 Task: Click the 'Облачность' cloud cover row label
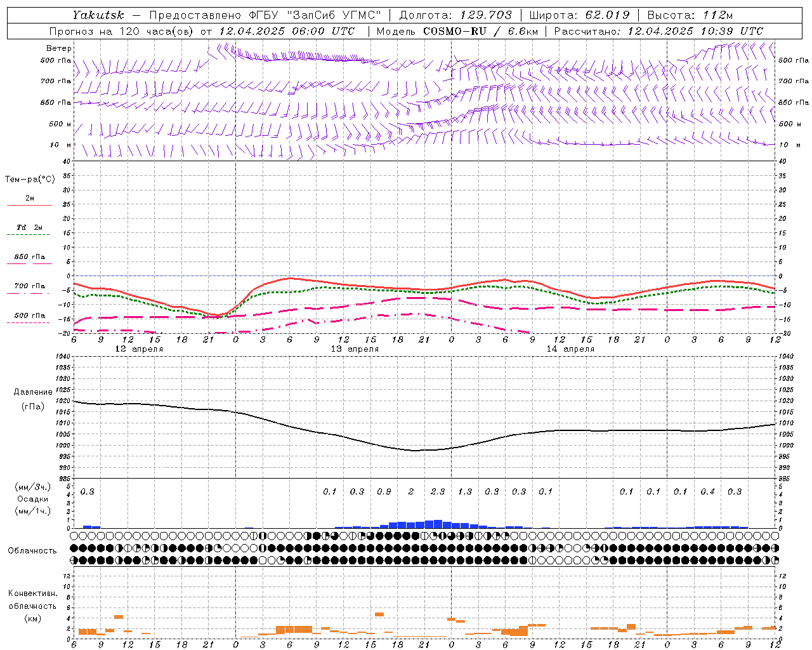32,551
